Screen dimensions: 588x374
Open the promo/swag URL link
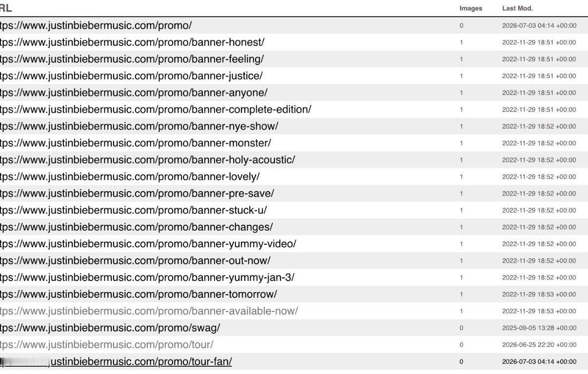[x=110, y=328]
